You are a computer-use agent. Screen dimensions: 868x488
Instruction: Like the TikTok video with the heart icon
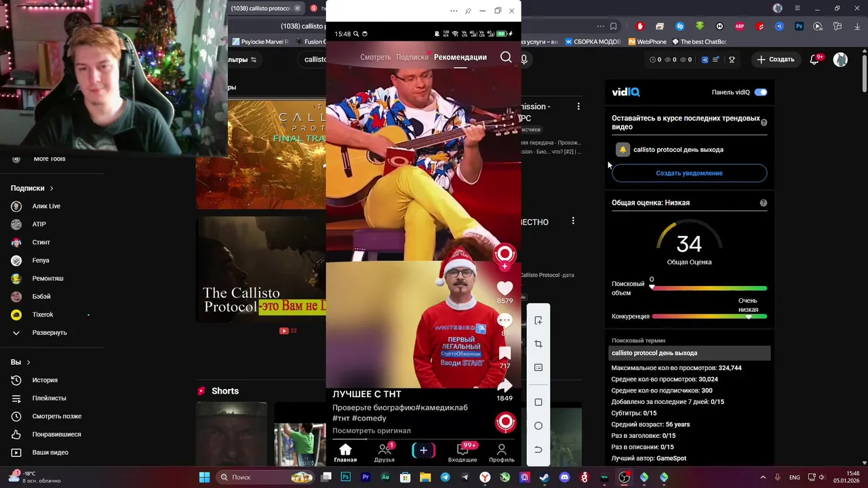point(505,289)
